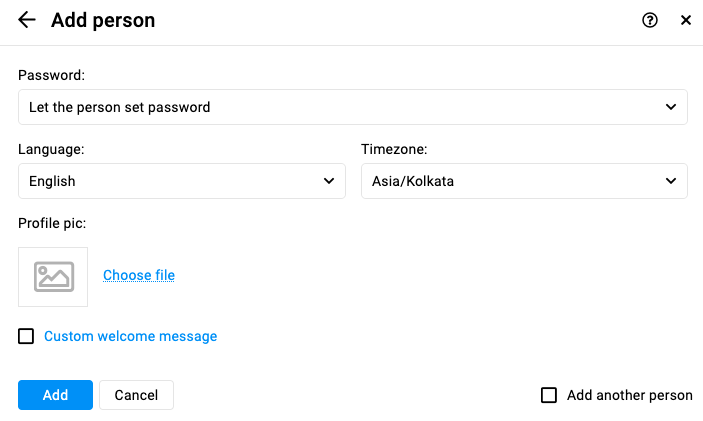Expand the Language dropdown chevron

pos(329,181)
